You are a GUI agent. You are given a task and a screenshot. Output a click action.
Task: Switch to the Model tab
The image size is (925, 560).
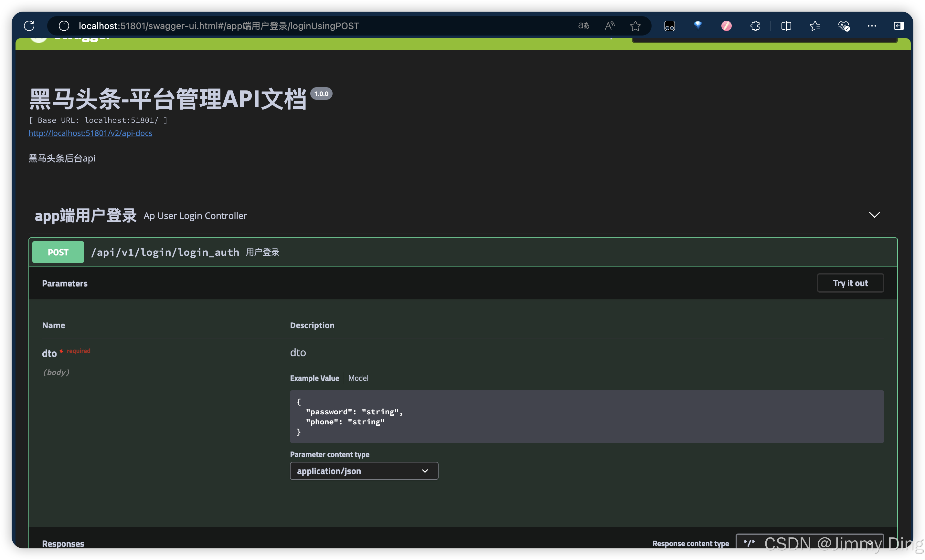pyautogui.click(x=358, y=378)
